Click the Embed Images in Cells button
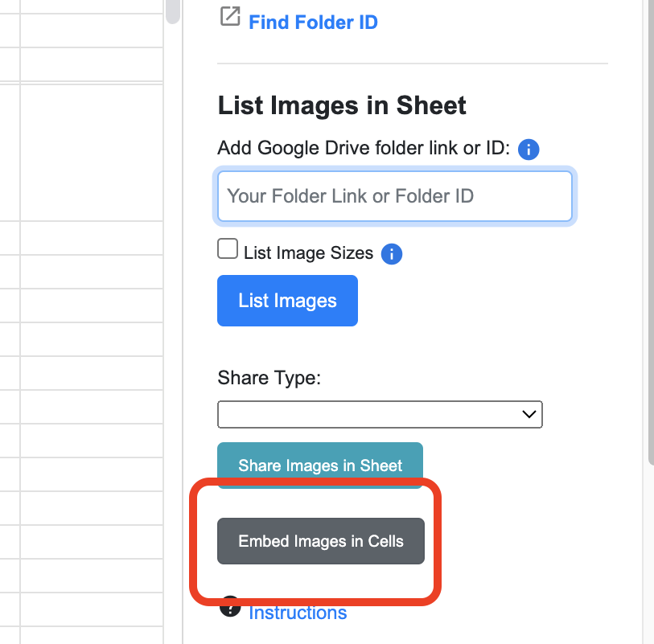 321,541
